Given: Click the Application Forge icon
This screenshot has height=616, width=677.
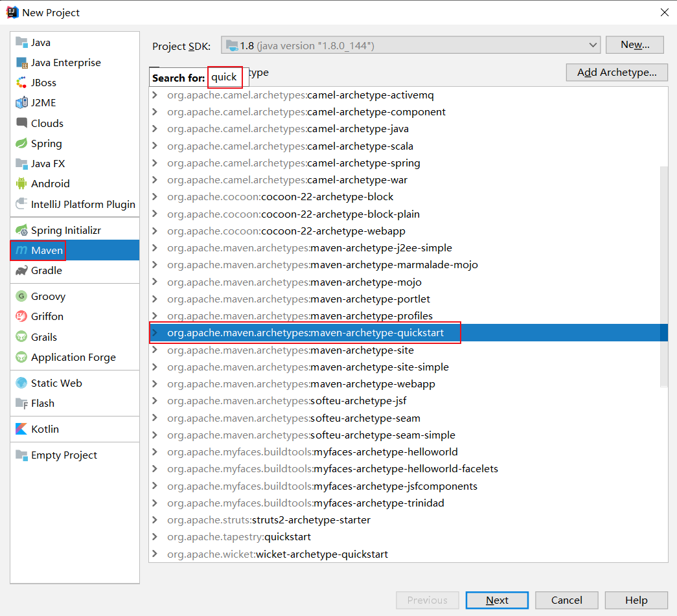Looking at the screenshot, I should [x=21, y=357].
